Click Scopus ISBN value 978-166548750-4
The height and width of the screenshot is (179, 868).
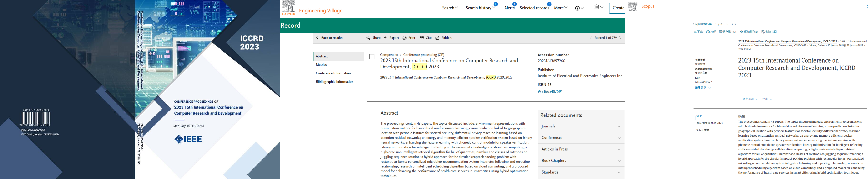pos(703,82)
